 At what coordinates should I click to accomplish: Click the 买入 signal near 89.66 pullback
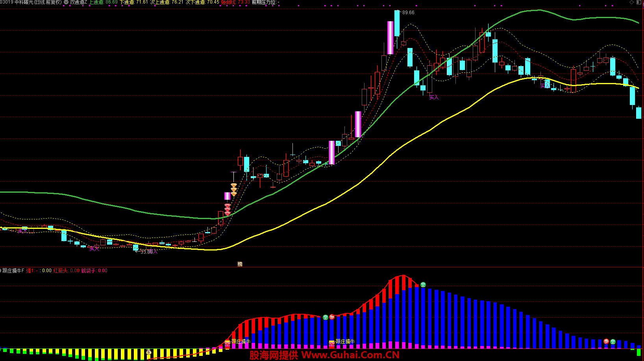click(433, 97)
